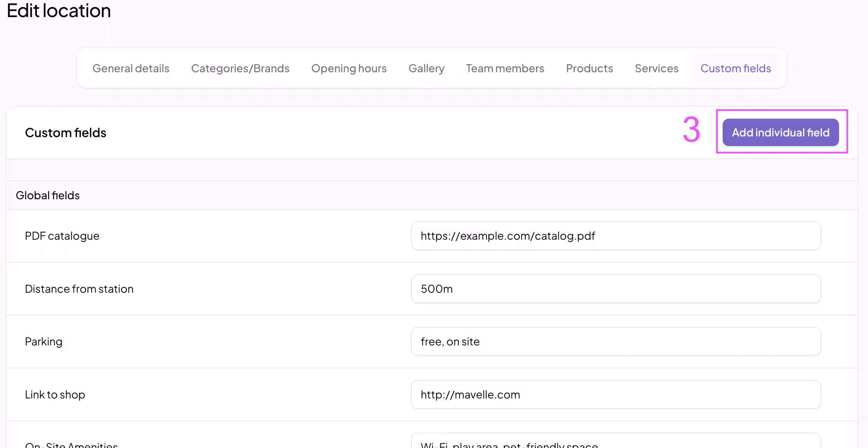
Task: Go to the Gallery tab
Action: pyautogui.click(x=426, y=68)
